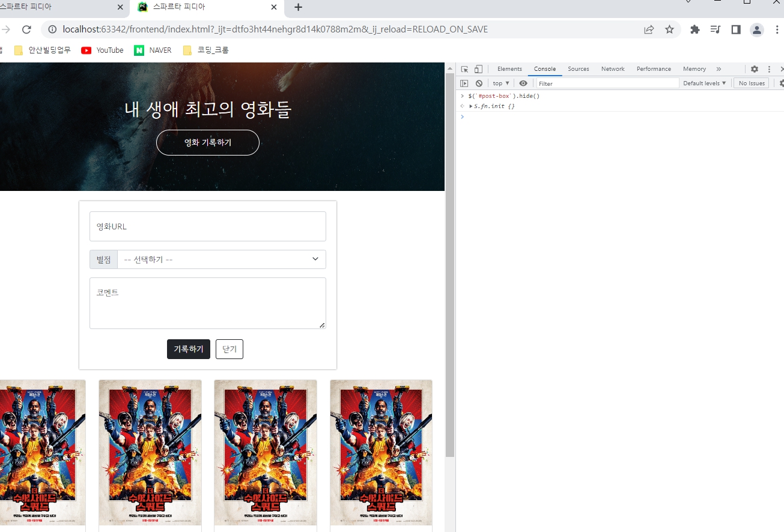Open DevTools settings gear
Screen dimensions: 784x532
pos(755,69)
